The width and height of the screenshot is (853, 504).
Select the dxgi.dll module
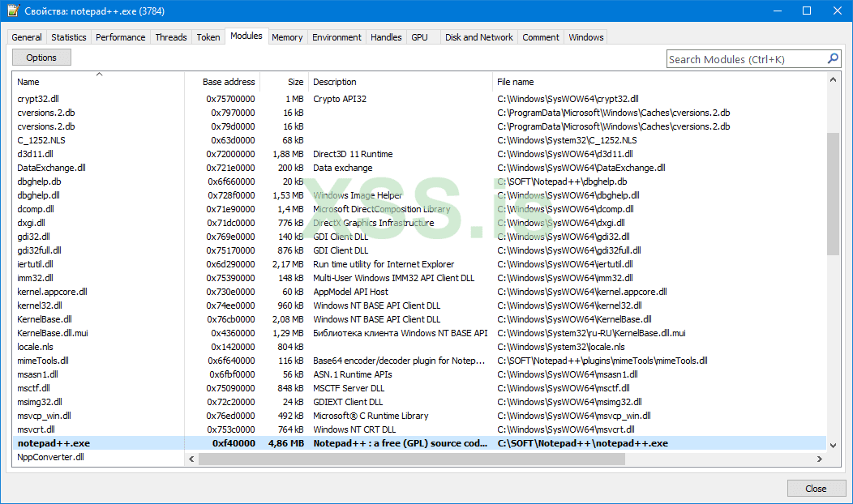(x=419, y=223)
